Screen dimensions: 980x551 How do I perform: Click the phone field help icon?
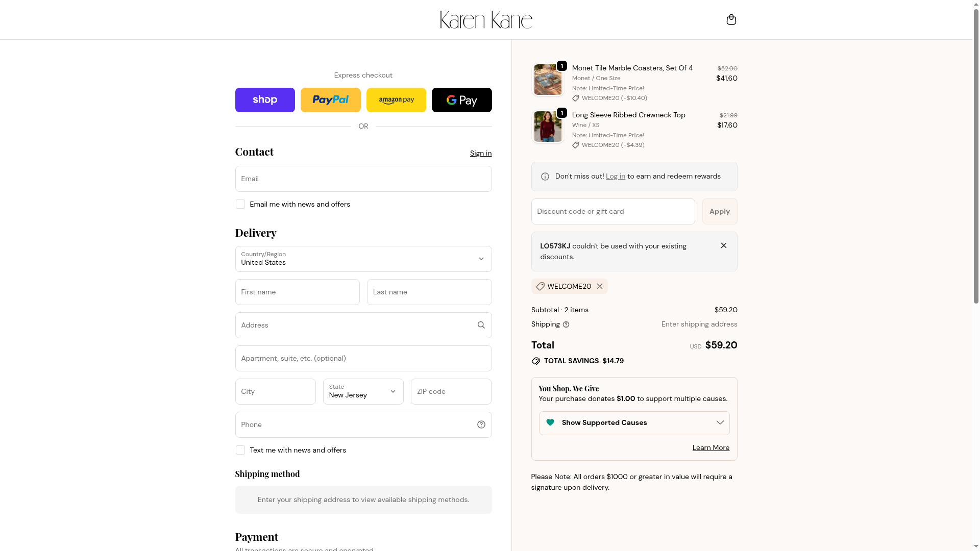tap(481, 424)
